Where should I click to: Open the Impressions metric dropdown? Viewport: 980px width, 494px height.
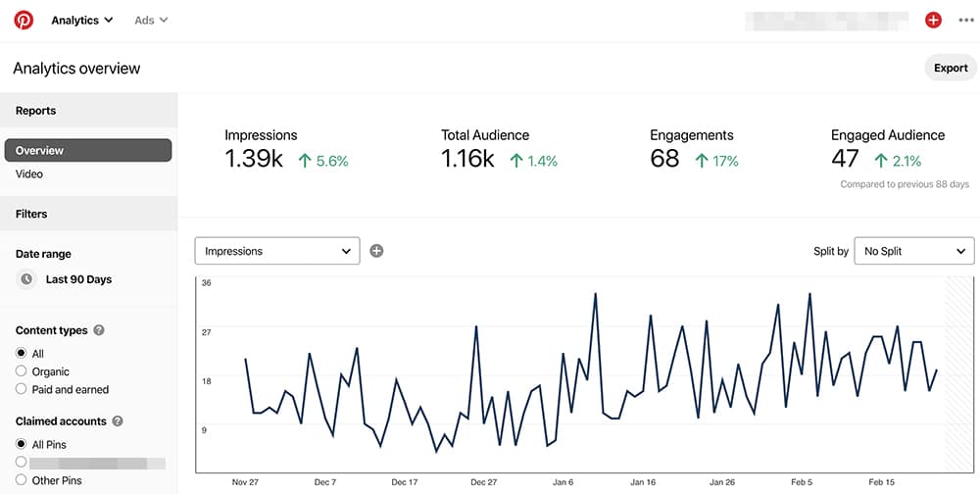(x=277, y=251)
